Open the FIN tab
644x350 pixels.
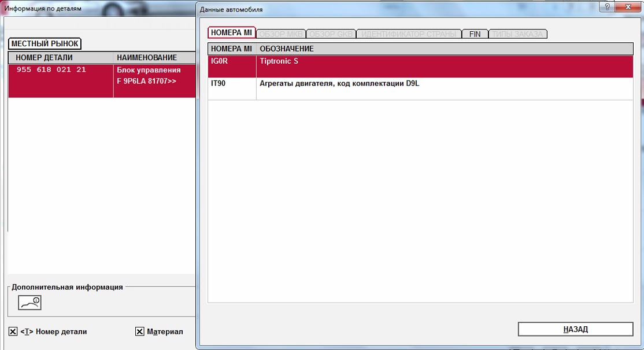(x=475, y=34)
